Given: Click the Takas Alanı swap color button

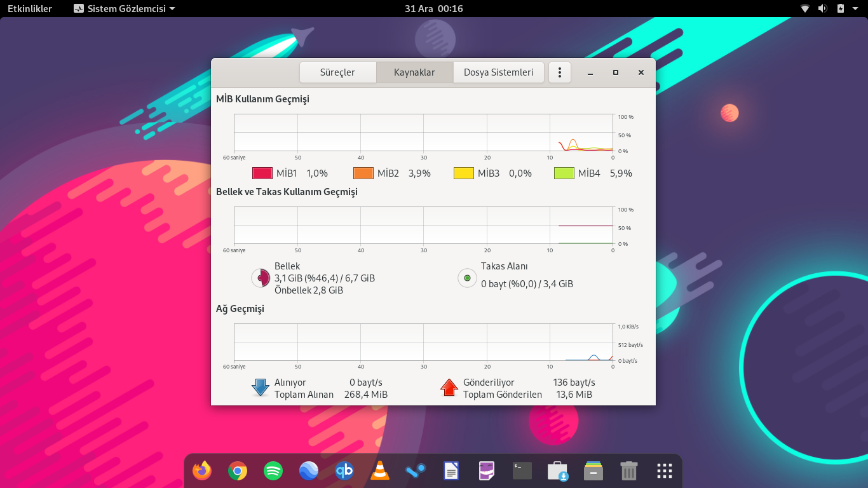Looking at the screenshot, I should [467, 278].
